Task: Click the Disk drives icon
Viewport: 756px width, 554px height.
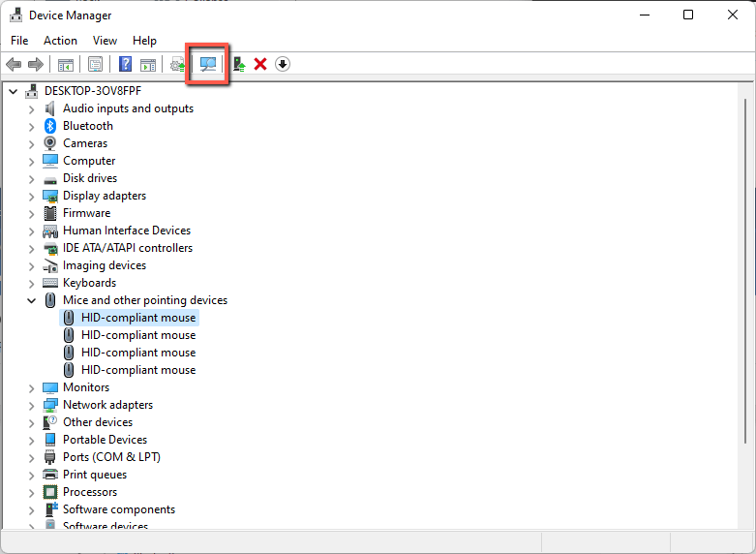Action: [x=50, y=180]
